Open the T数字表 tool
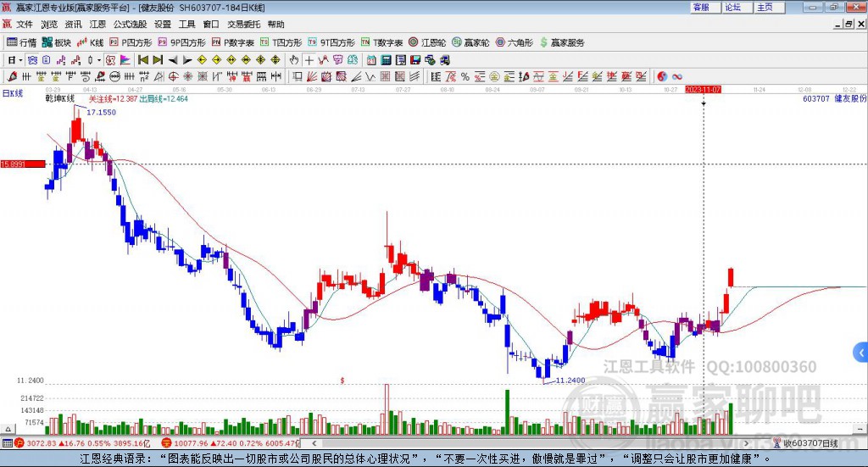Viewport: 868px width, 467px height. (x=382, y=42)
